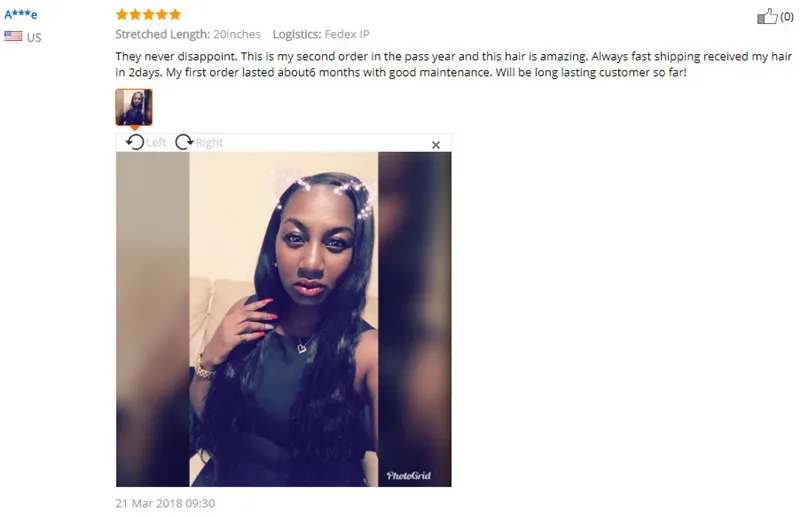Screen dimensions: 800x517
Task: Click the US flag icon
Action: [x=13, y=36]
